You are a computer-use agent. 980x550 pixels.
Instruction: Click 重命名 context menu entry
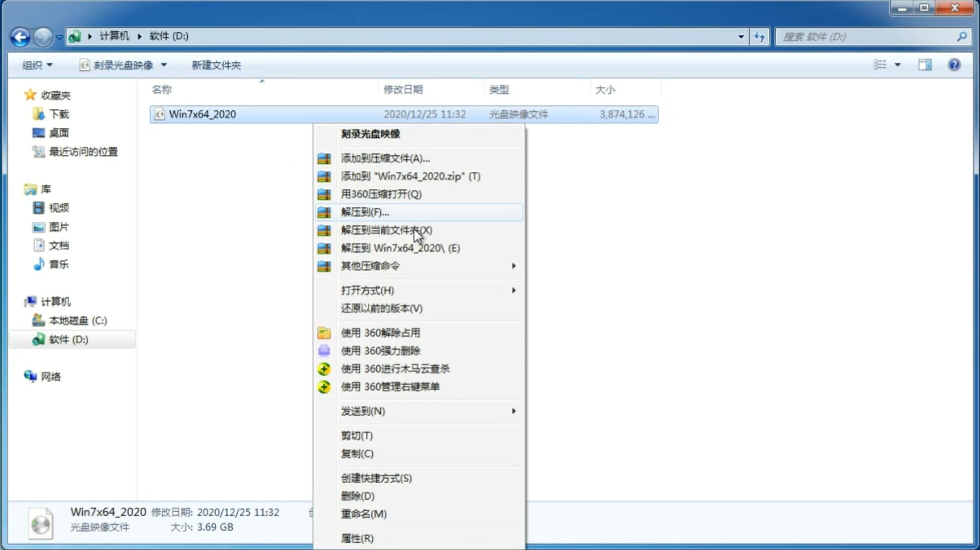pos(364,514)
